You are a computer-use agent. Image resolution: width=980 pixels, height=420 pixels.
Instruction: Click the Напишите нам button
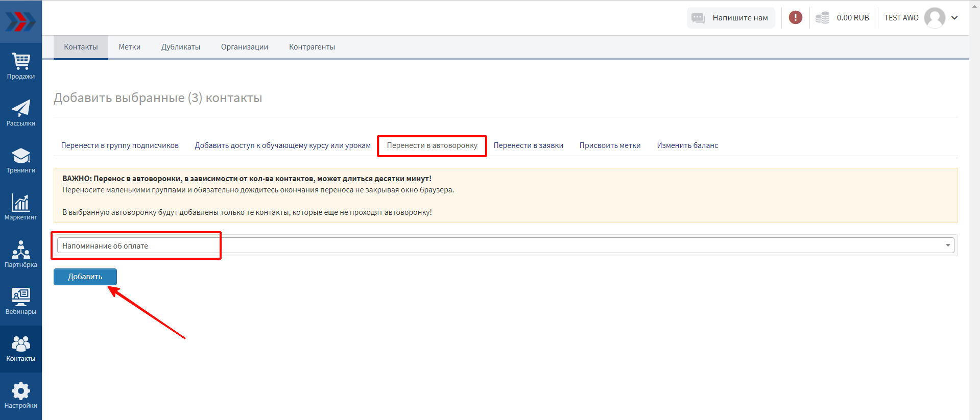pyautogui.click(x=731, y=18)
